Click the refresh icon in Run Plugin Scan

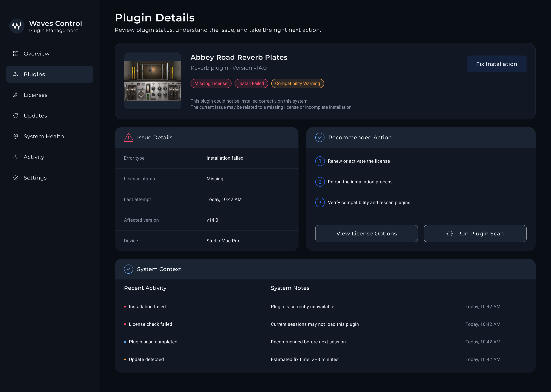(449, 234)
